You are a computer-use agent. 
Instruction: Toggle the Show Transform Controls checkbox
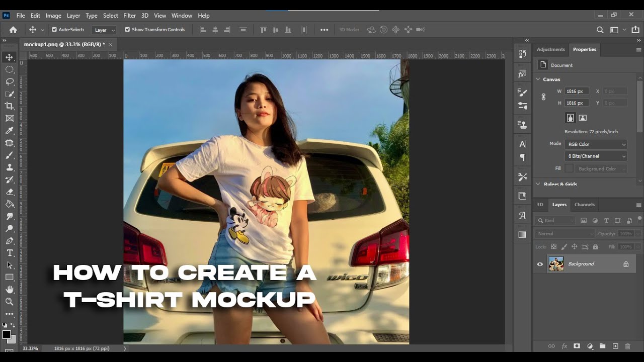(127, 30)
